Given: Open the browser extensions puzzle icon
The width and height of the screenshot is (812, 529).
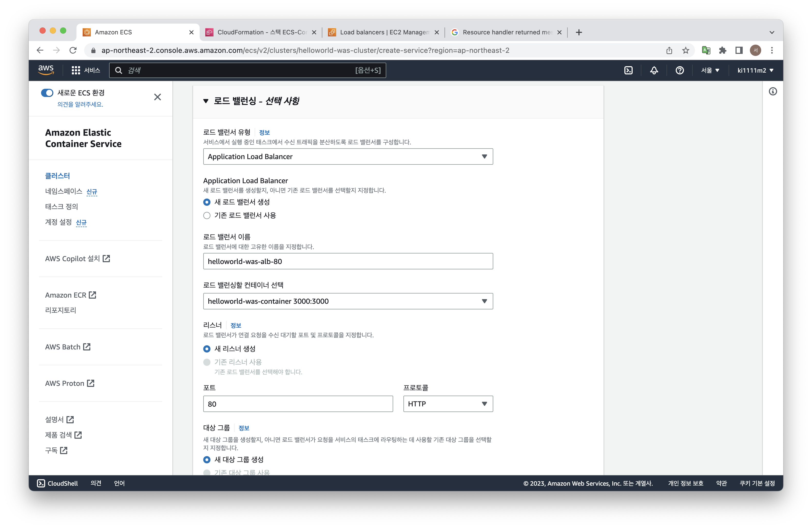Looking at the screenshot, I should [x=722, y=51].
